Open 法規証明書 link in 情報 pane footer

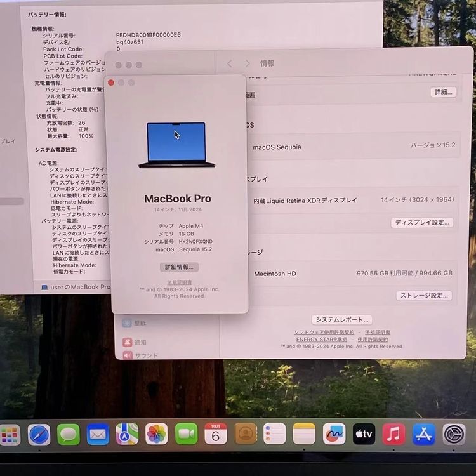click(x=378, y=333)
